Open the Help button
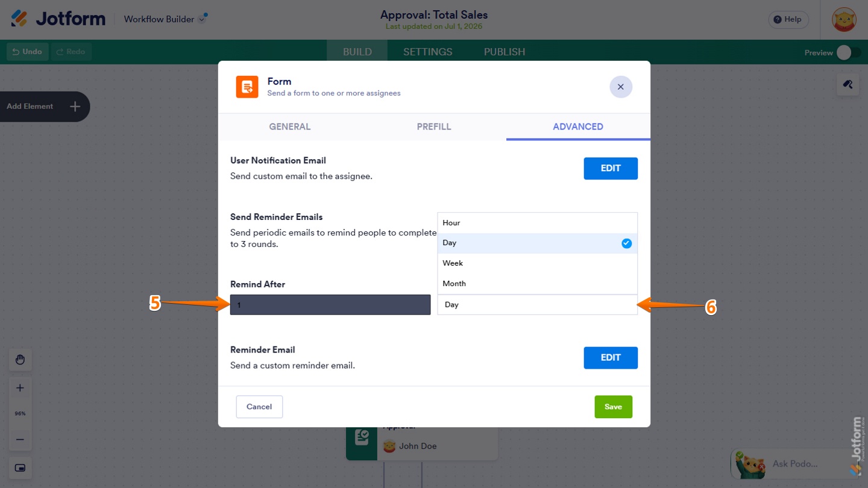The height and width of the screenshot is (488, 868). [788, 19]
